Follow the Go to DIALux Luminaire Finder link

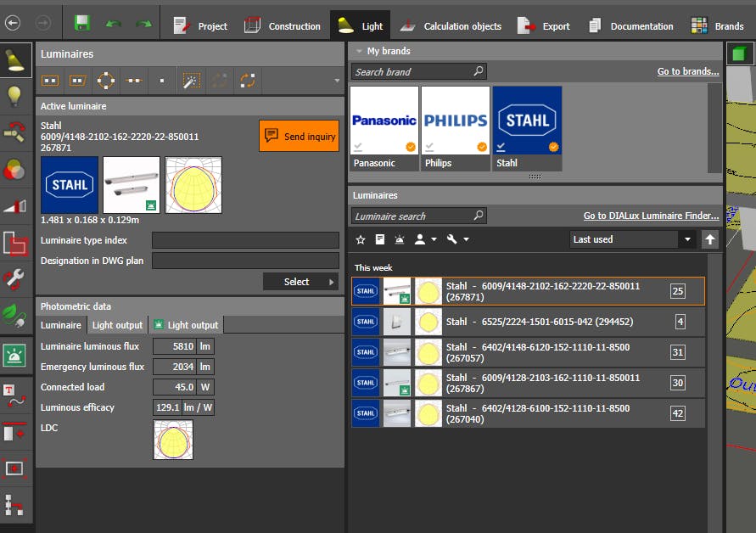(651, 216)
